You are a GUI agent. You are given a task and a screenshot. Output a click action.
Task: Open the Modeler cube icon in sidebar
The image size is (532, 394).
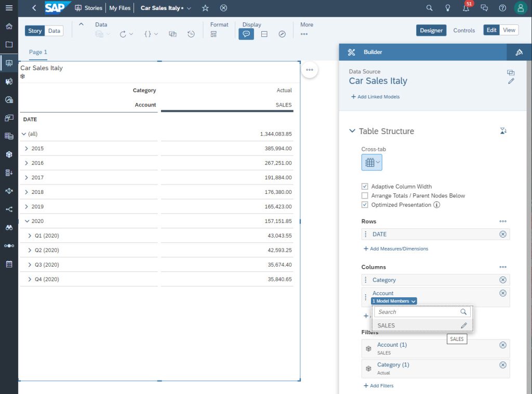tap(9, 154)
